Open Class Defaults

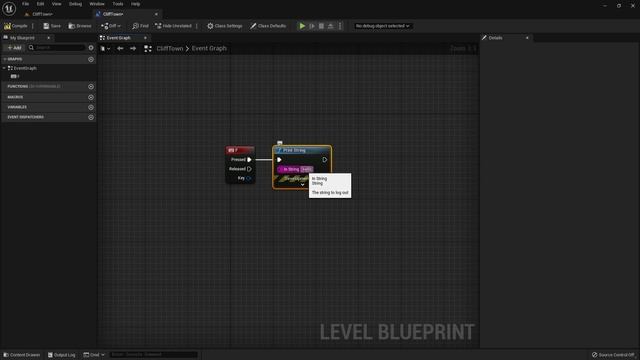pos(268,26)
